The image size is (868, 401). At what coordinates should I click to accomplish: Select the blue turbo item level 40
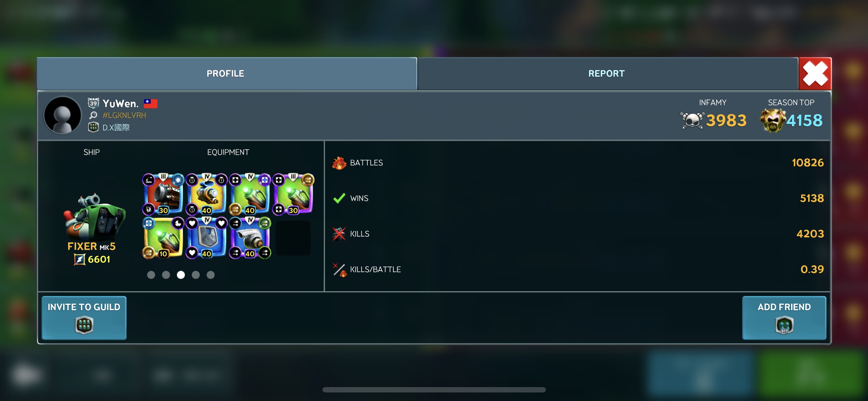pos(250,237)
